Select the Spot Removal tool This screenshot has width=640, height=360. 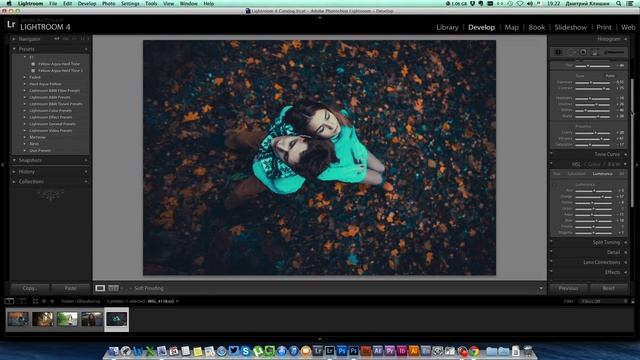571,52
